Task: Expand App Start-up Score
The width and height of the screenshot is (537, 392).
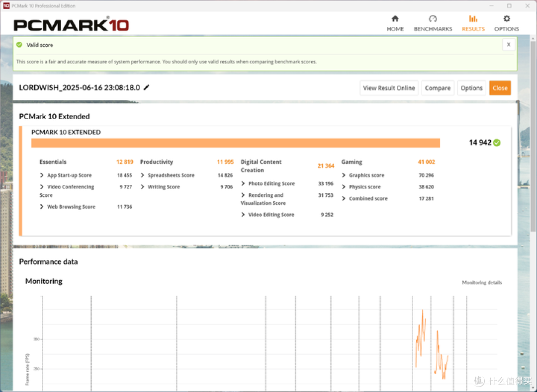Action: coord(42,175)
